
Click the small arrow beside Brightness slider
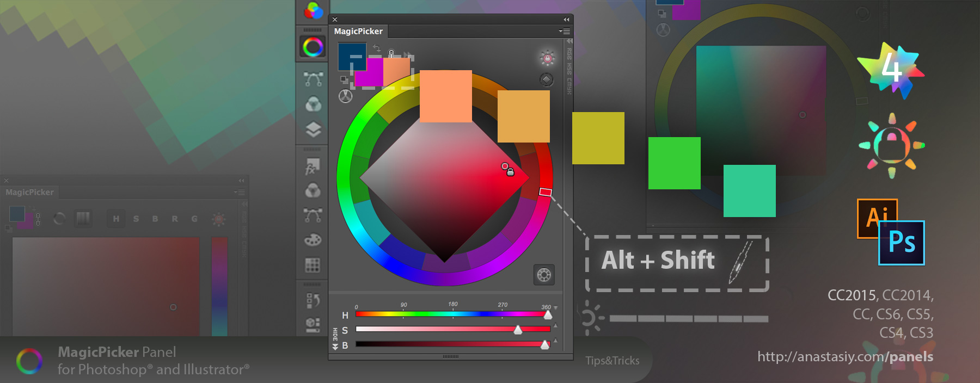[555, 341]
